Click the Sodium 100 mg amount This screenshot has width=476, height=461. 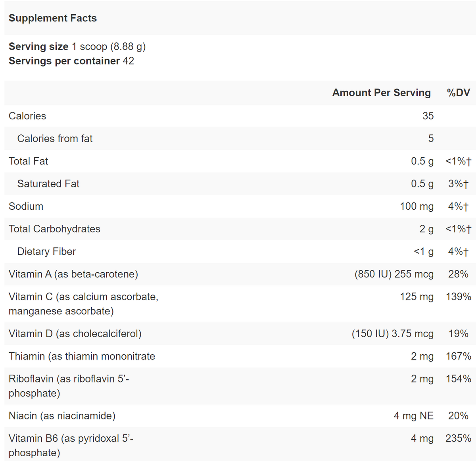point(416,207)
